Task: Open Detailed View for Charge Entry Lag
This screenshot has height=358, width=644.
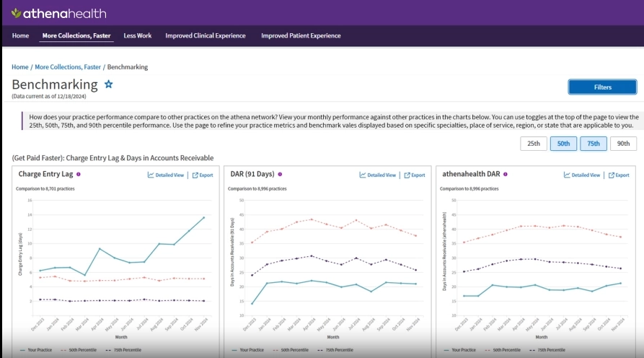Action: point(166,175)
